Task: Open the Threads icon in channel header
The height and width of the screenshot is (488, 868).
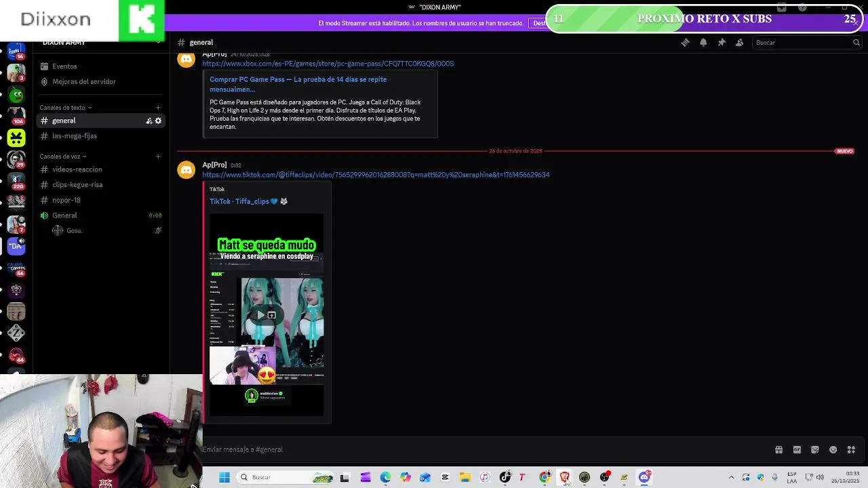Action: click(x=685, y=42)
